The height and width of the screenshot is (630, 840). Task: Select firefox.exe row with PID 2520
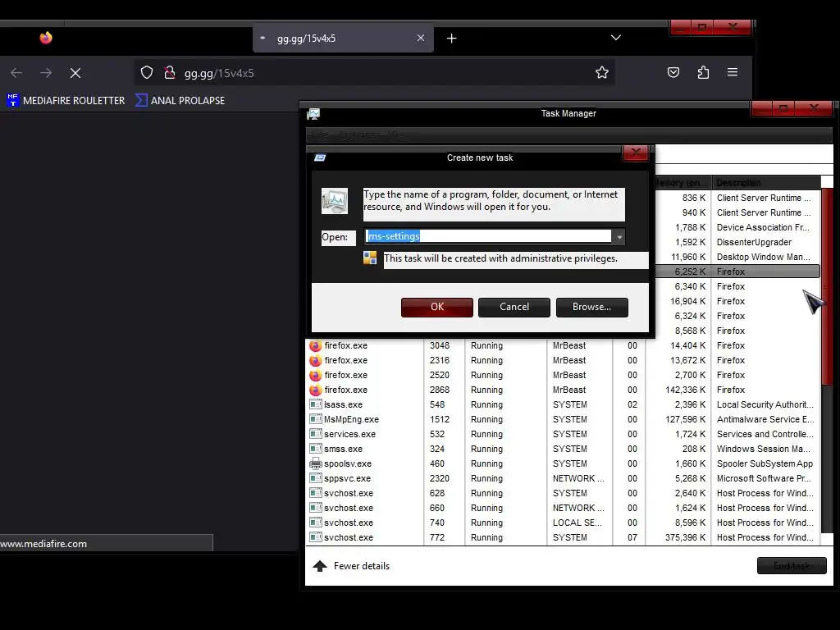(x=563, y=376)
